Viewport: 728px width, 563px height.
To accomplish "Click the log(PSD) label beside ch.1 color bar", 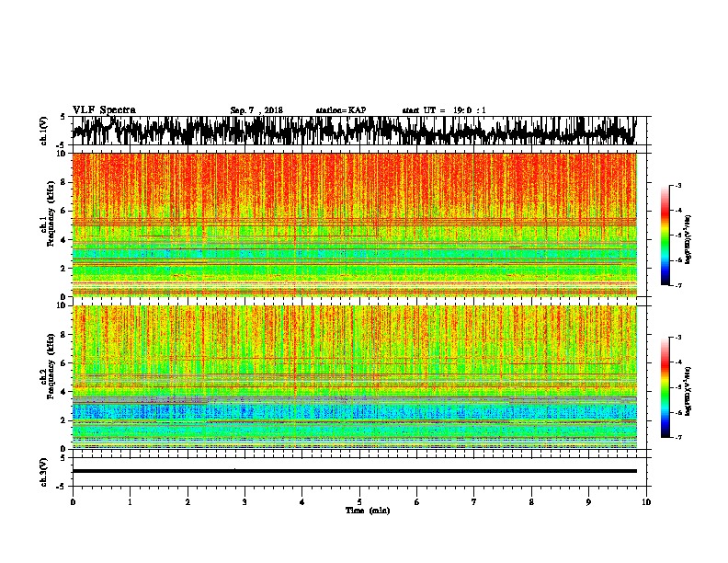I will 688,239.
